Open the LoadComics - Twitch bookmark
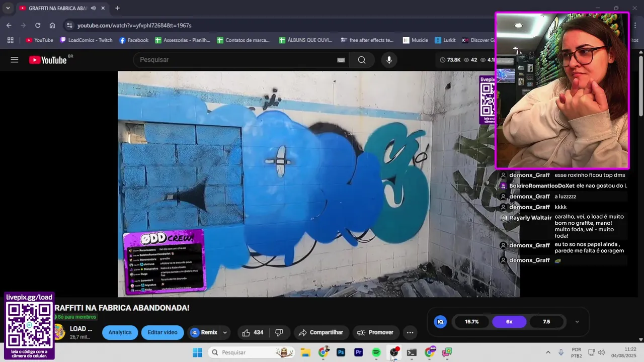Viewport: 644px width, 362px height. pyautogui.click(x=86, y=40)
